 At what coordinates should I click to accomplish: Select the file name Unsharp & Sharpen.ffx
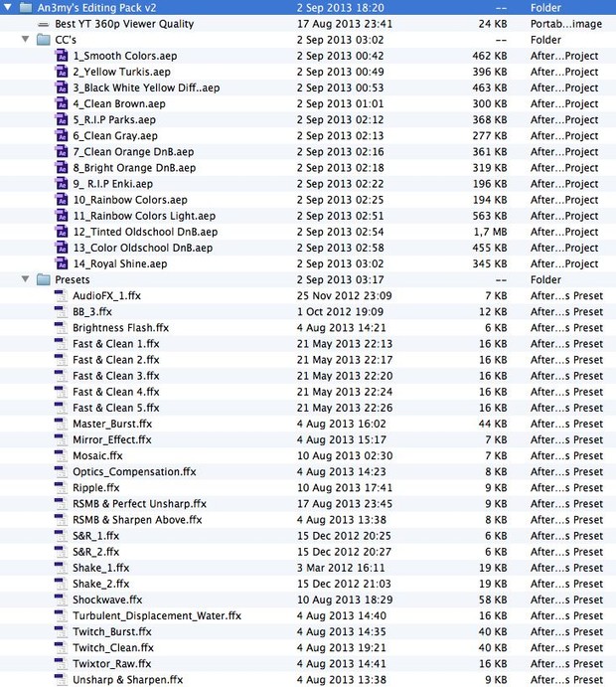point(128,680)
